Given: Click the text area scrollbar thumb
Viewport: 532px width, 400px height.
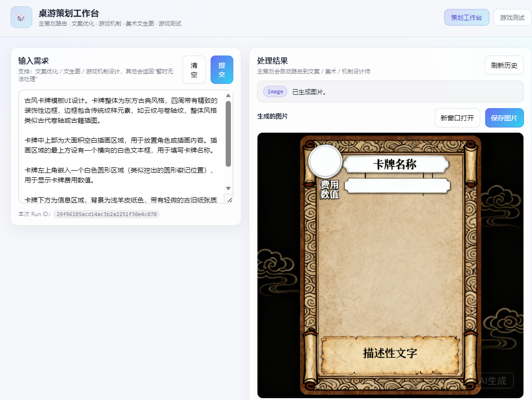Looking at the screenshot, I should pos(228,134).
